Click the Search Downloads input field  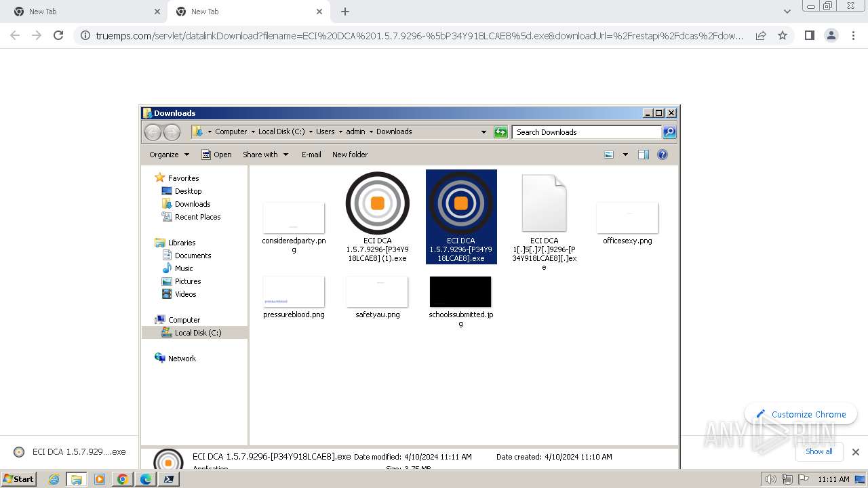coord(587,132)
